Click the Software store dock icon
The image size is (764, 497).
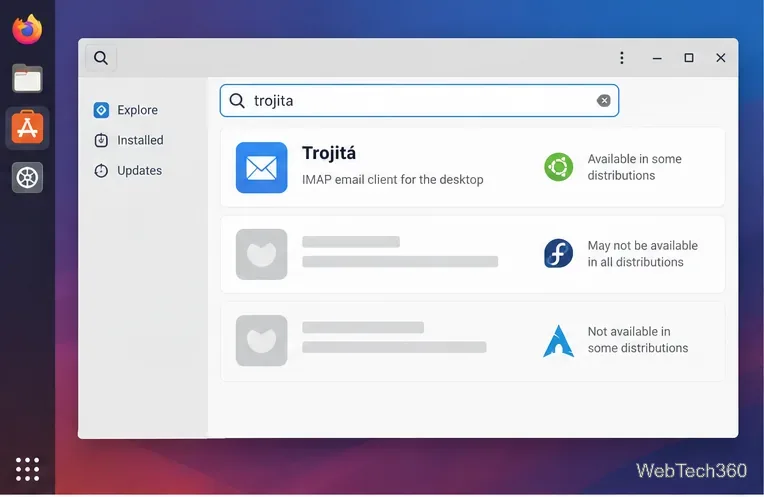[x=27, y=128]
